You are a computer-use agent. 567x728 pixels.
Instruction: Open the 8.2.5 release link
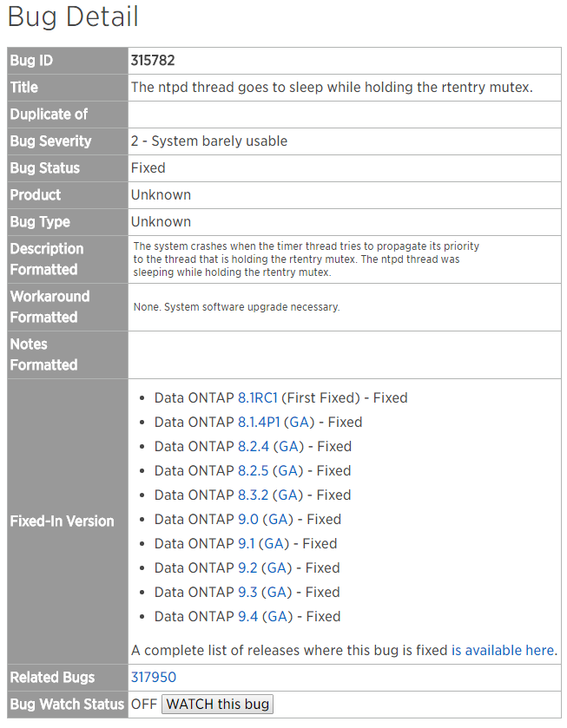[x=254, y=470]
